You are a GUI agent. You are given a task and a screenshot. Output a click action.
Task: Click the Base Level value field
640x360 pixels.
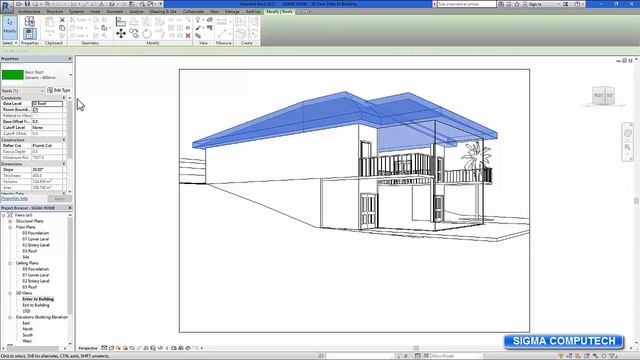(47, 104)
